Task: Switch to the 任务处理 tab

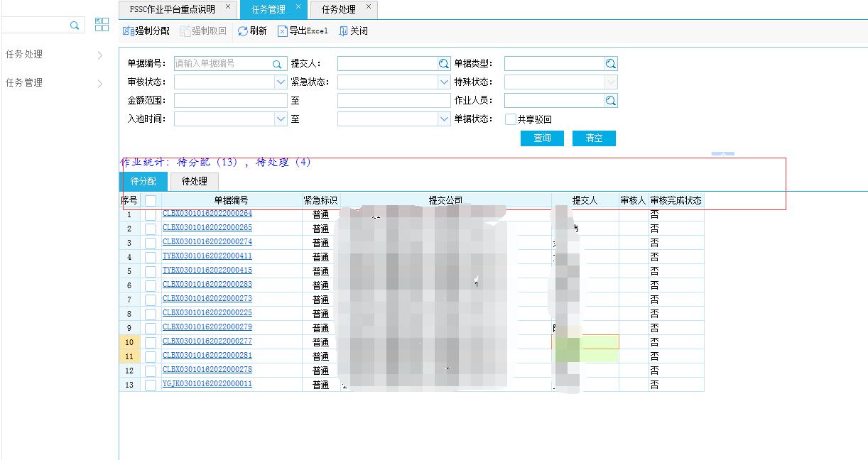Action: [x=338, y=9]
